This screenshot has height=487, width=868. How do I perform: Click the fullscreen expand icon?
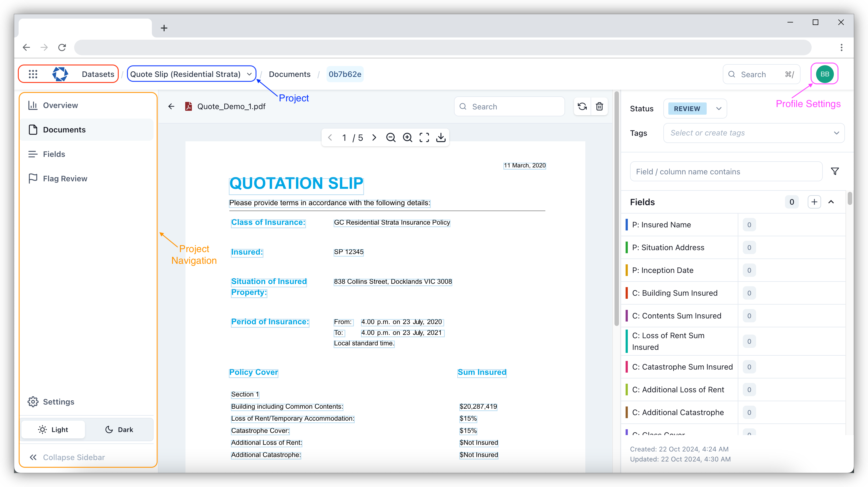click(425, 138)
